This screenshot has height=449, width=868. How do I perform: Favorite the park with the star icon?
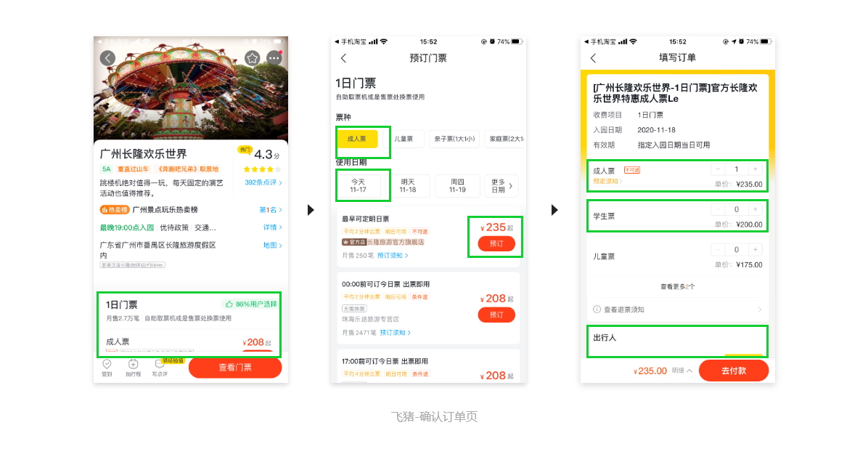point(253,58)
